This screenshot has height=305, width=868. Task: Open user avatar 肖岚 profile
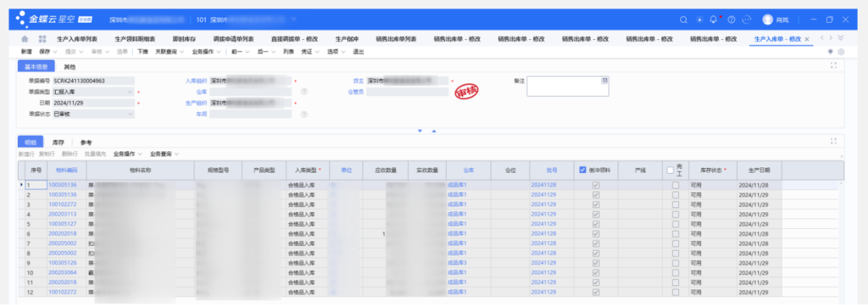point(776,20)
